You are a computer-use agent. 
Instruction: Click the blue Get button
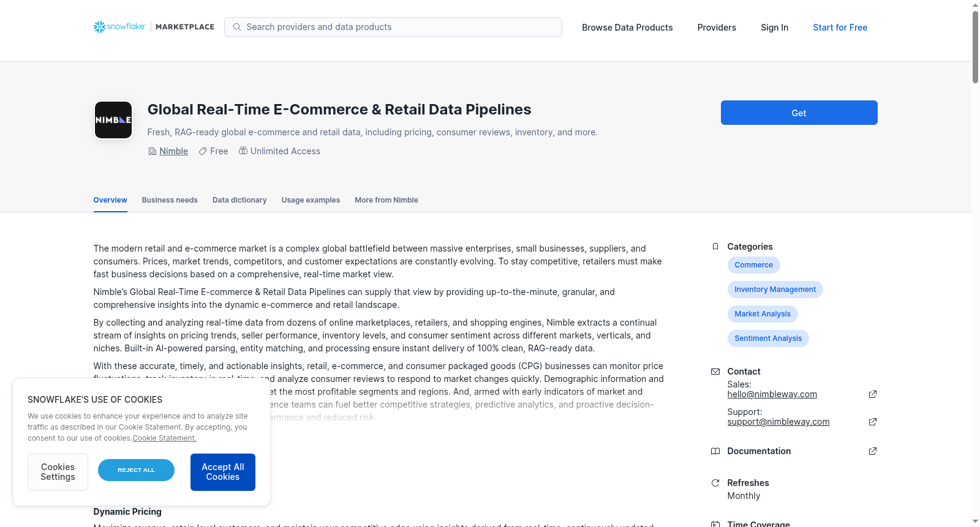tap(799, 113)
